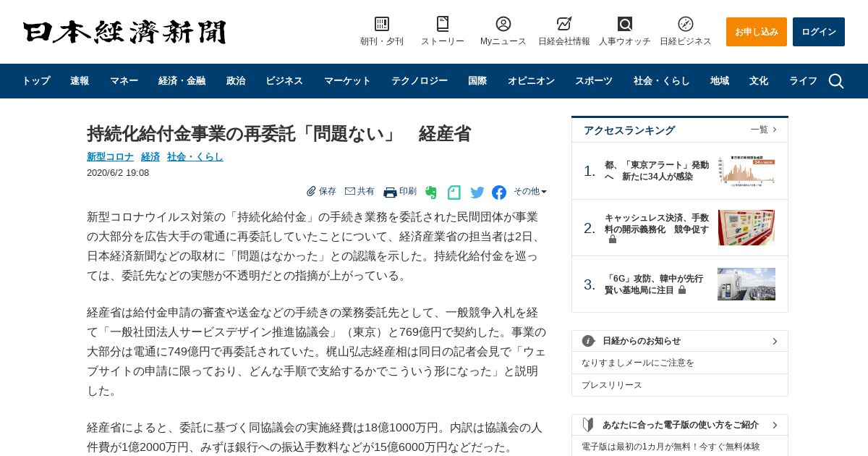Click the date 2020/6/2 19:08

coord(118,173)
